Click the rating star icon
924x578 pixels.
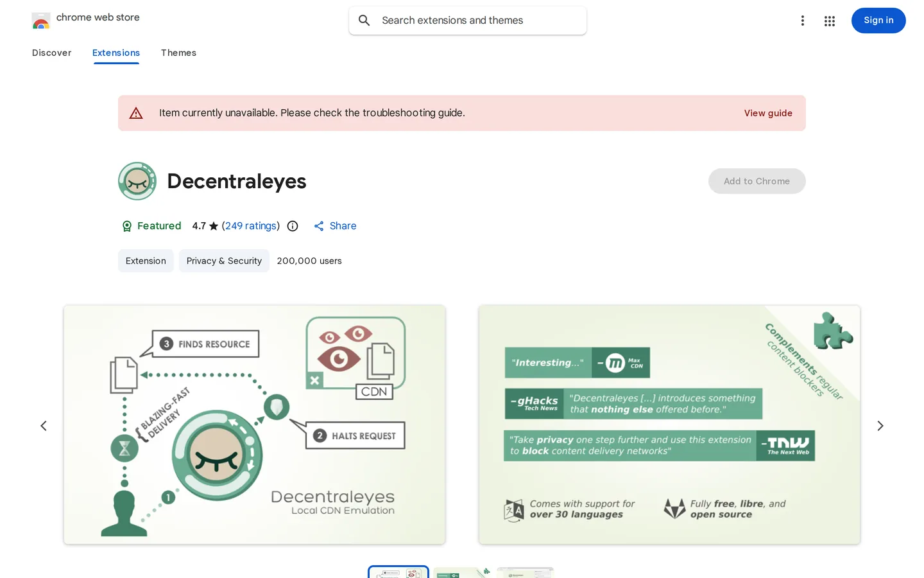pos(214,226)
